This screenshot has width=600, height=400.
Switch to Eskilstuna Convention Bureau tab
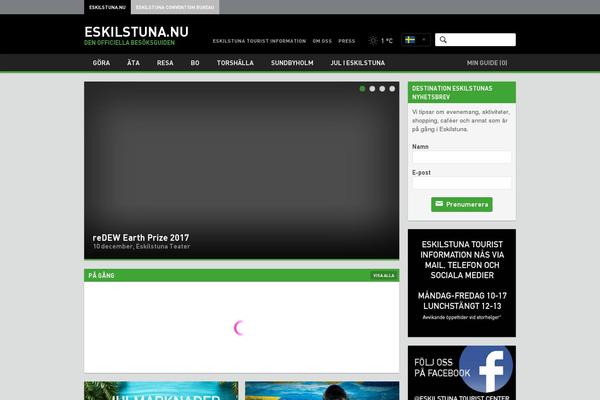175,7
